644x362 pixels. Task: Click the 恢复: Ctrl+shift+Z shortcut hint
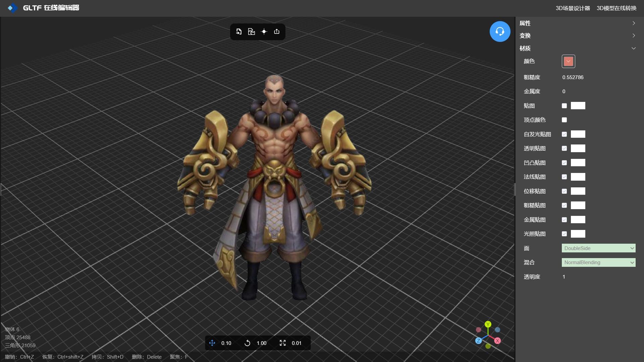(x=63, y=357)
